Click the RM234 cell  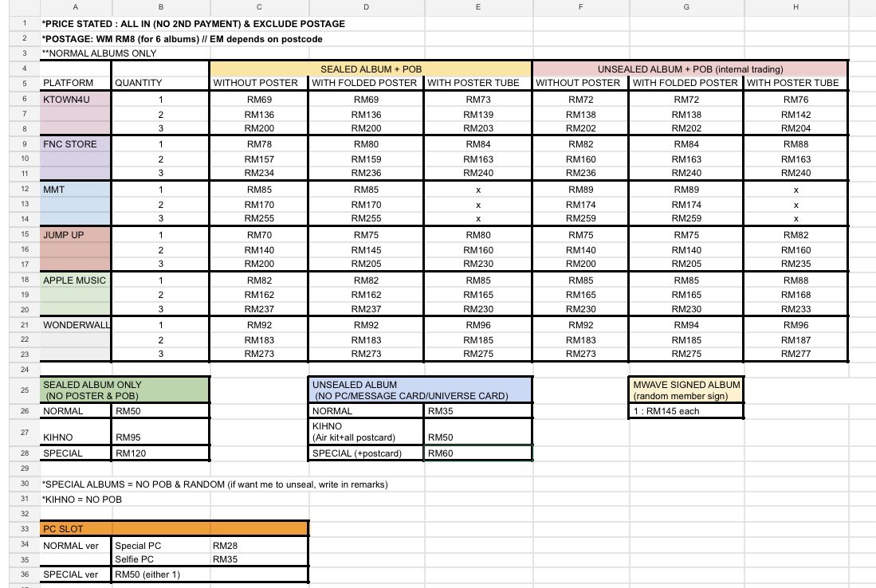tap(259, 173)
